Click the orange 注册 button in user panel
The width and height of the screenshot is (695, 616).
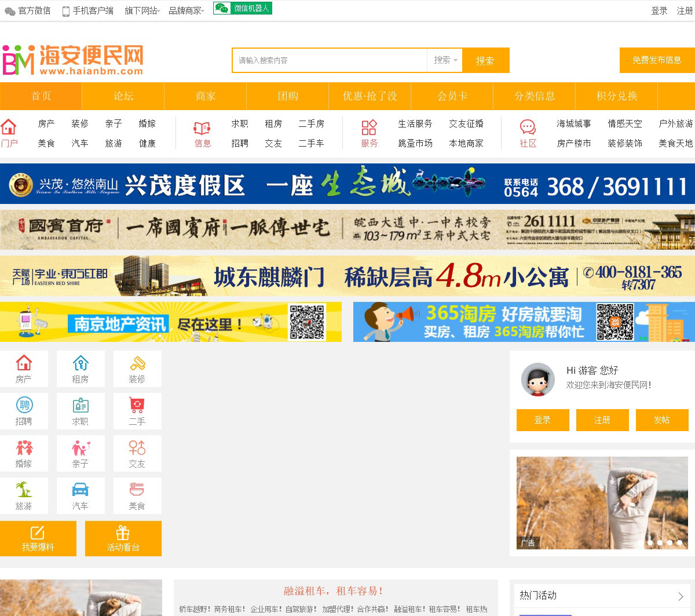[602, 420]
